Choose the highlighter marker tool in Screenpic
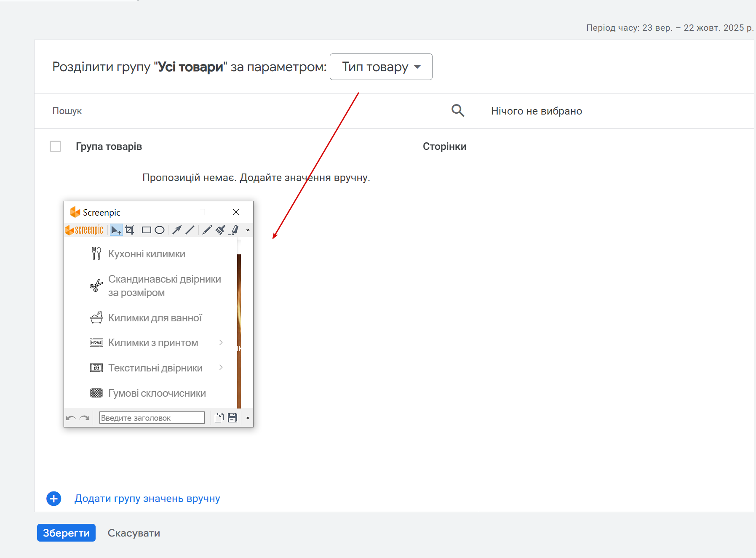The image size is (756, 558). coord(234,230)
